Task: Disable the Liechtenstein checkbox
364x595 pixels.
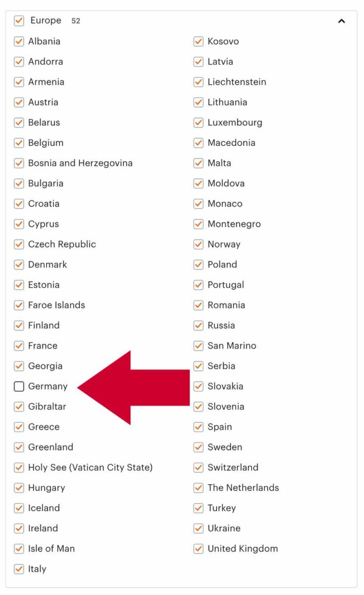Action: click(197, 82)
